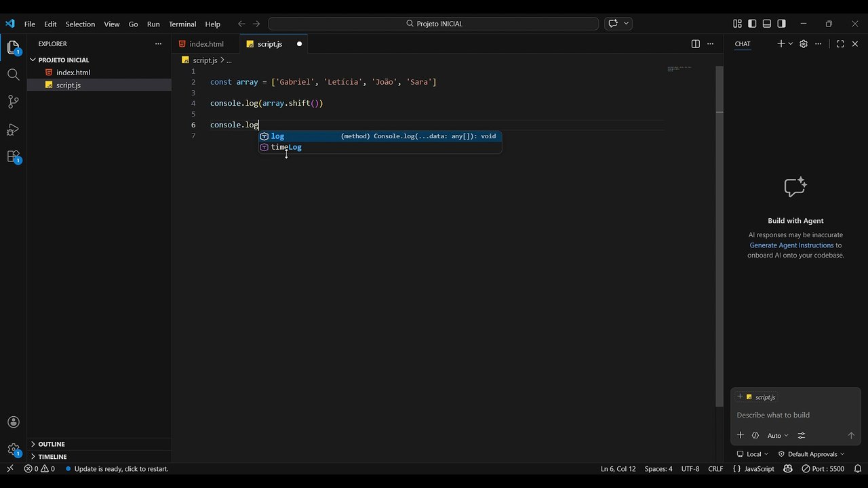868x488 pixels.
Task: Click the Describe what to build field
Action: coord(795,415)
